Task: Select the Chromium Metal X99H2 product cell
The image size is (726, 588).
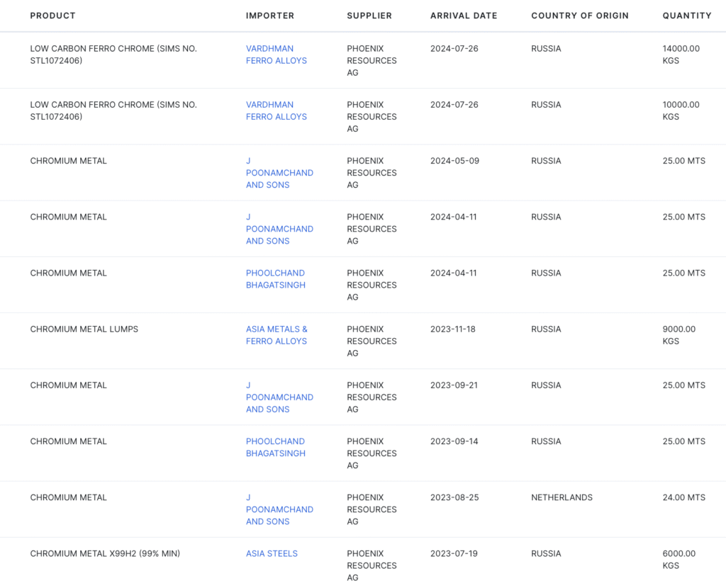Action: click(105, 553)
